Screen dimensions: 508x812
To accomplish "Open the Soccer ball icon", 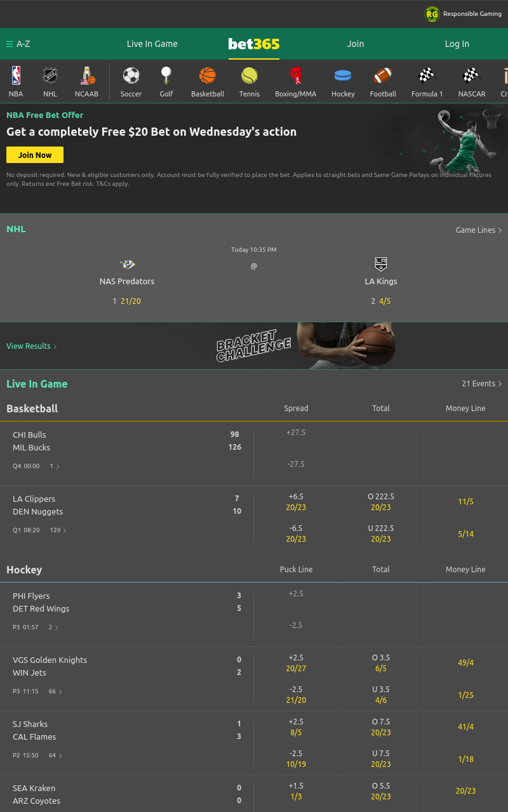I will pyautogui.click(x=131, y=75).
